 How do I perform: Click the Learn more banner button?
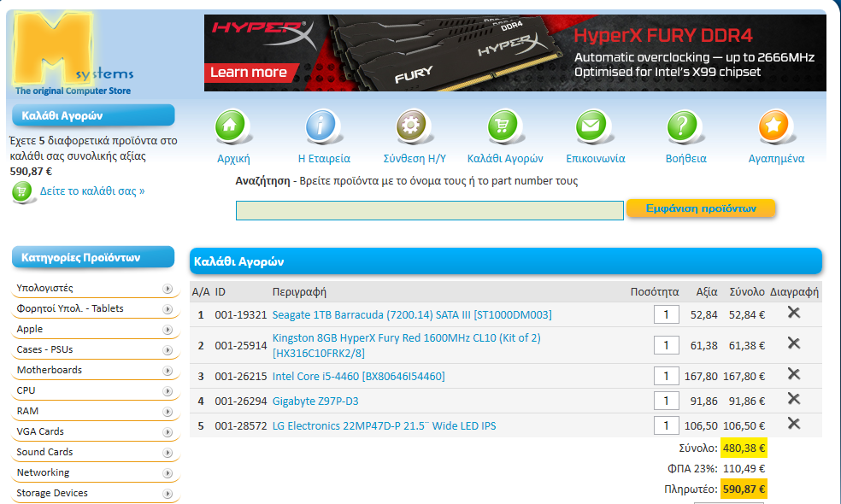point(251,73)
